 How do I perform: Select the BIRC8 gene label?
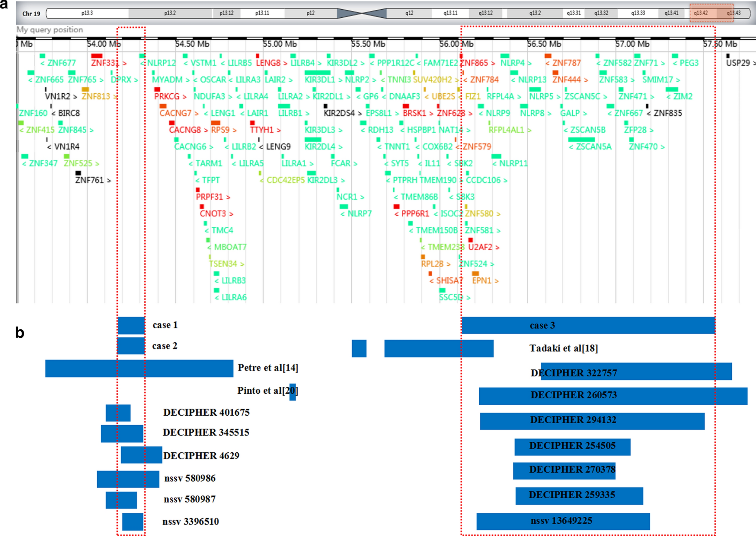[x=69, y=113]
